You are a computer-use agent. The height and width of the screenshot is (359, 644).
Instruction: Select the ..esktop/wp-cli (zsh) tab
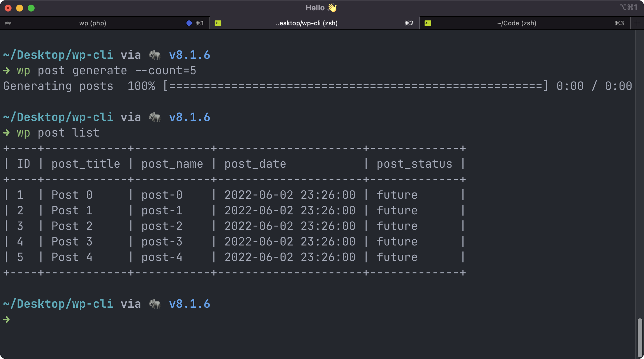pyautogui.click(x=306, y=23)
